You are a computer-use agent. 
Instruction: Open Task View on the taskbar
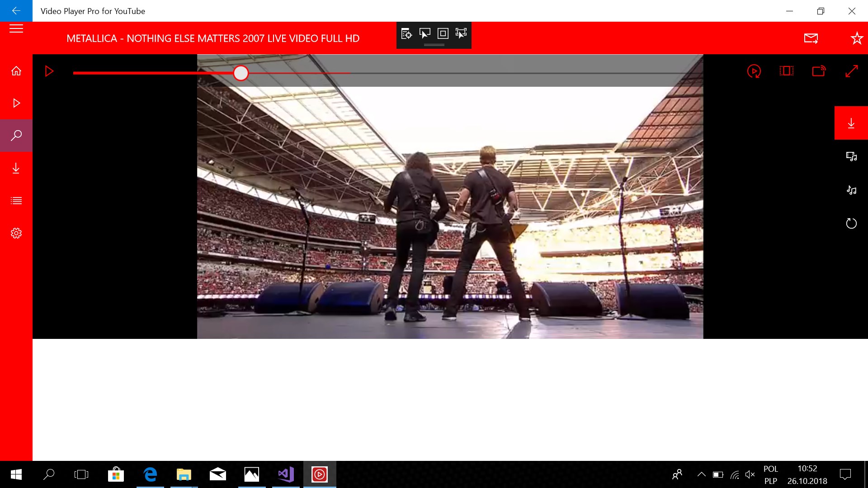[81, 474]
